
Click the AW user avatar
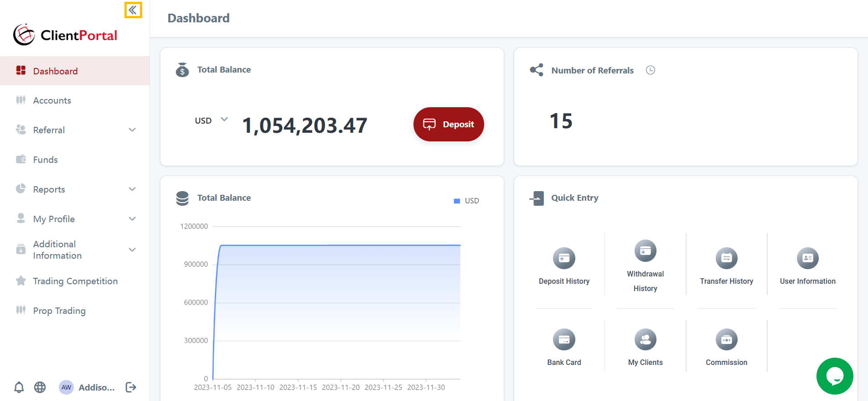coord(67,387)
